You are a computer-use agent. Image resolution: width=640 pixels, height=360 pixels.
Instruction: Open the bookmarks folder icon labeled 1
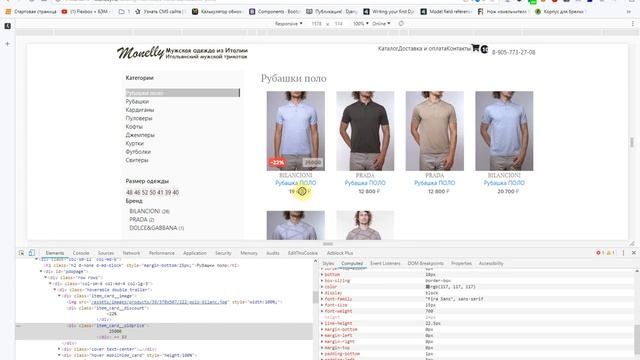pos(124,12)
